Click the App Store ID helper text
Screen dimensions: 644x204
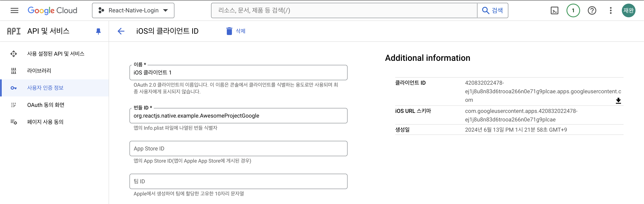pyautogui.click(x=192, y=161)
